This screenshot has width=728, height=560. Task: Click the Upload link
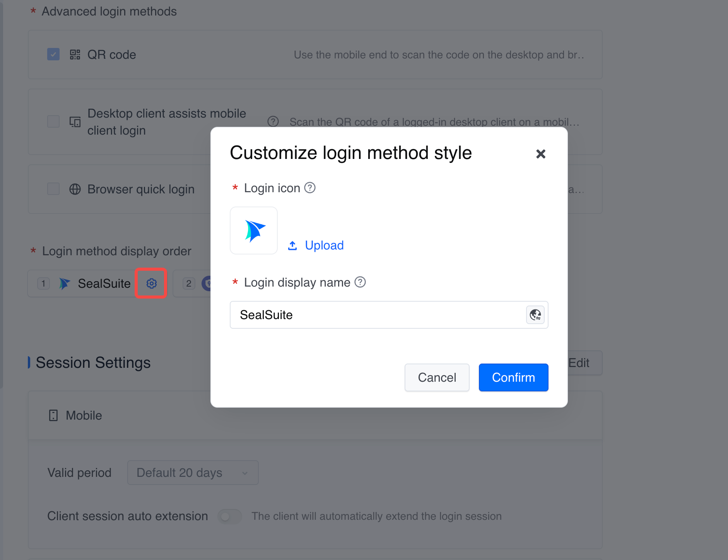pyautogui.click(x=324, y=246)
